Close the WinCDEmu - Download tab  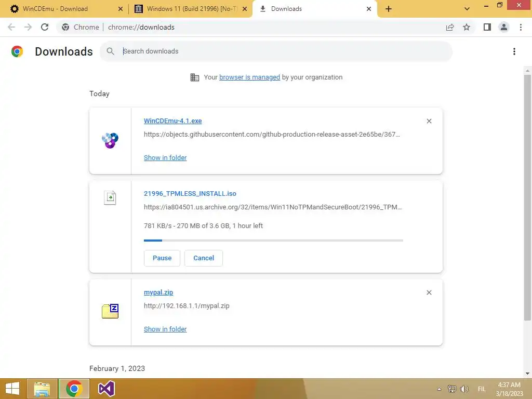click(x=121, y=9)
